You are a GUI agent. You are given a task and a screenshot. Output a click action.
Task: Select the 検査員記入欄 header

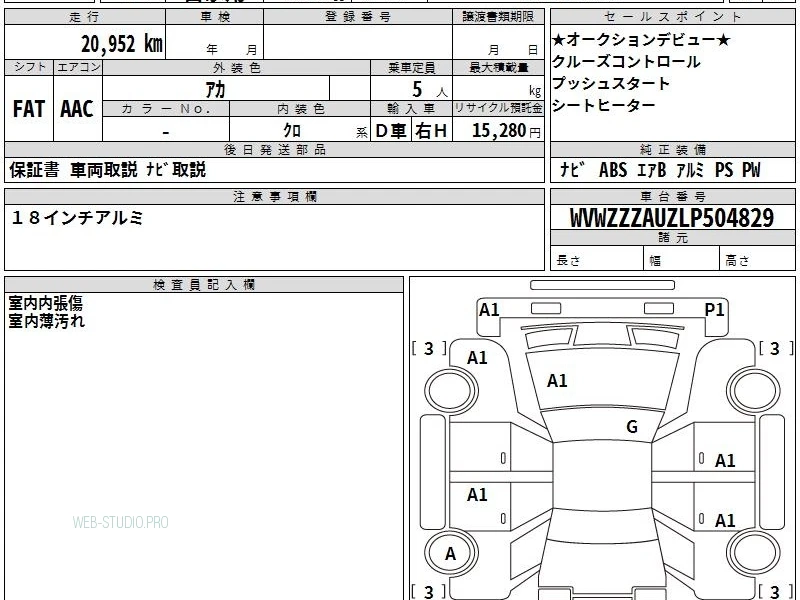pyautogui.click(x=204, y=285)
